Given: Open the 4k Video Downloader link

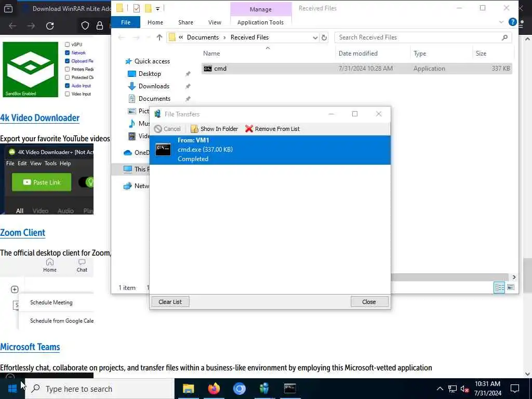Looking at the screenshot, I should pos(39,118).
